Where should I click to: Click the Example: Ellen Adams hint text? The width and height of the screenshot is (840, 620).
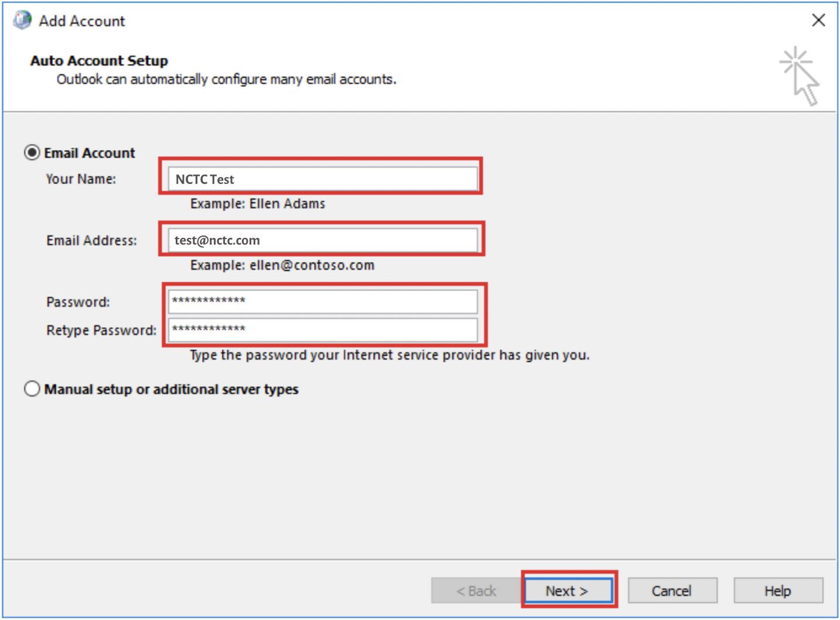257,203
